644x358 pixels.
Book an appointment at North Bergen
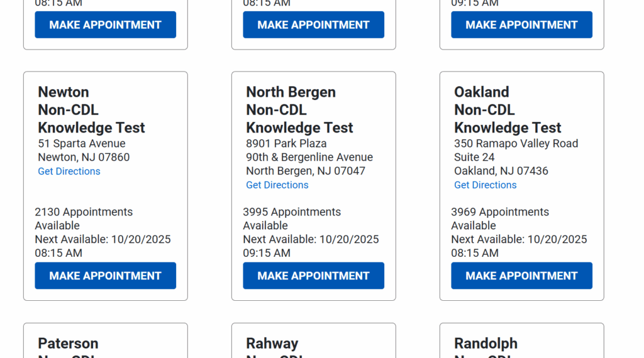point(313,276)
